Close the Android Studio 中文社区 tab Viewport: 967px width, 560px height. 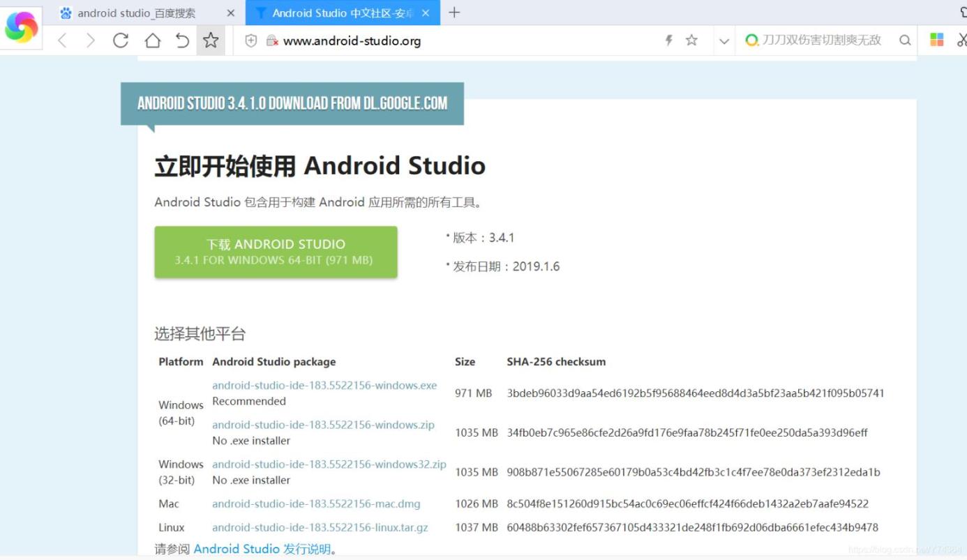(x=426, y=13)
